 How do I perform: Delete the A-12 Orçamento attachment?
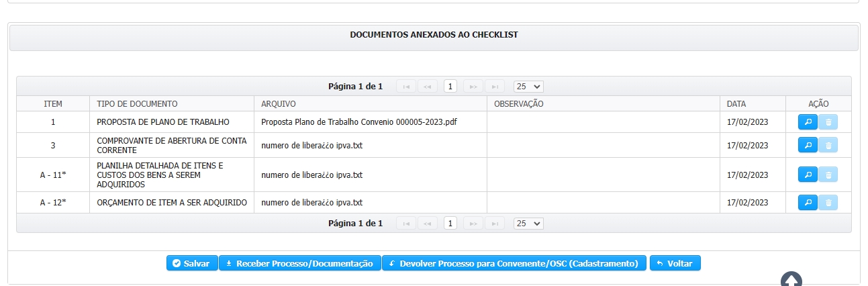click(828, 202)
